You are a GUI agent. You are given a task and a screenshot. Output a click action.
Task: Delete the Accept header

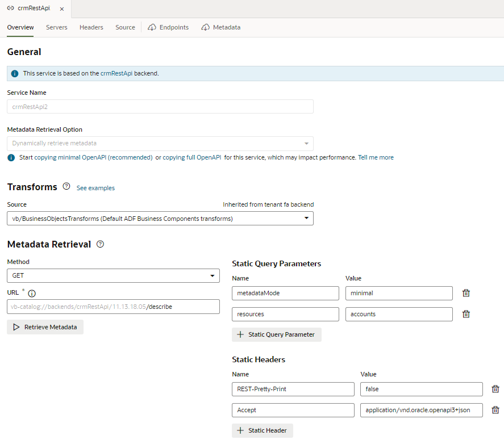495,410
